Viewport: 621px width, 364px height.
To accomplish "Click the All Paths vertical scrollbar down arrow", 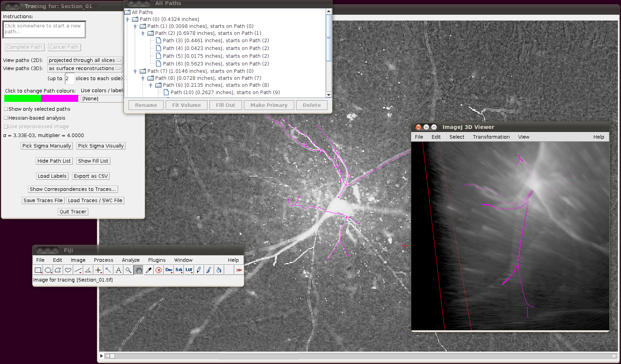I will [329, 95].
